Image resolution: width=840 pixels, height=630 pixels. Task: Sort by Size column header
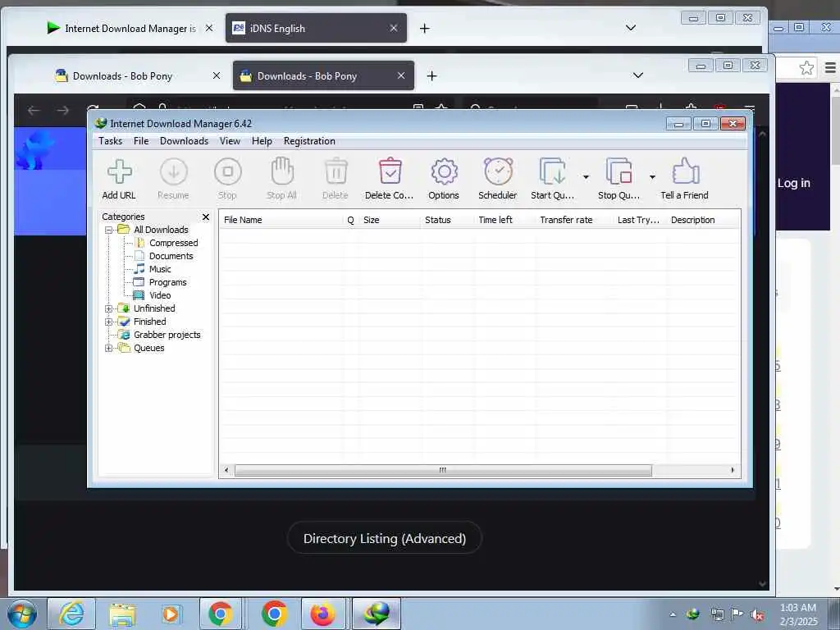pos(390,220)
